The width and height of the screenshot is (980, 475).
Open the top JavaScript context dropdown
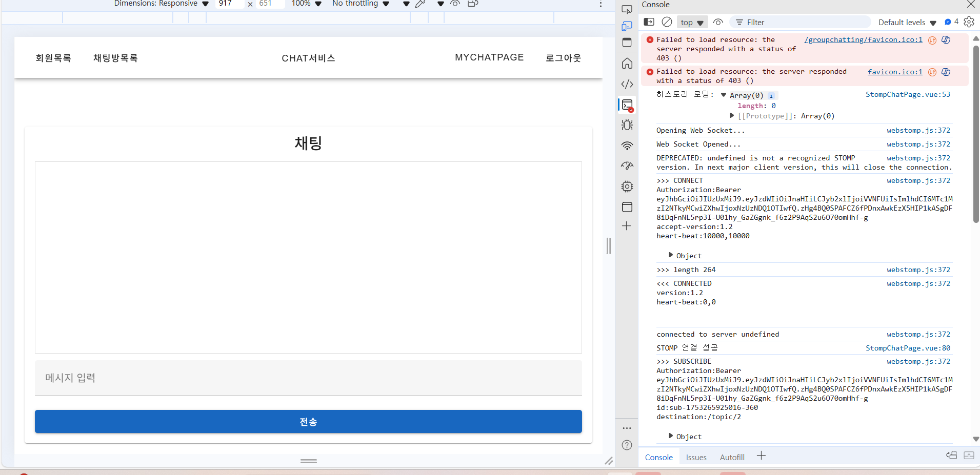[692, 22]
